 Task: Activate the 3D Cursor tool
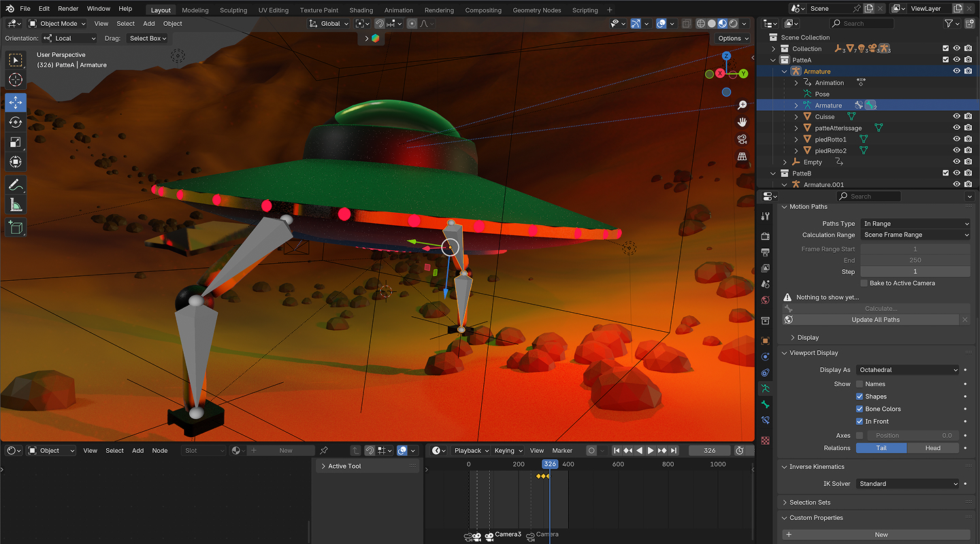(16, 80)
